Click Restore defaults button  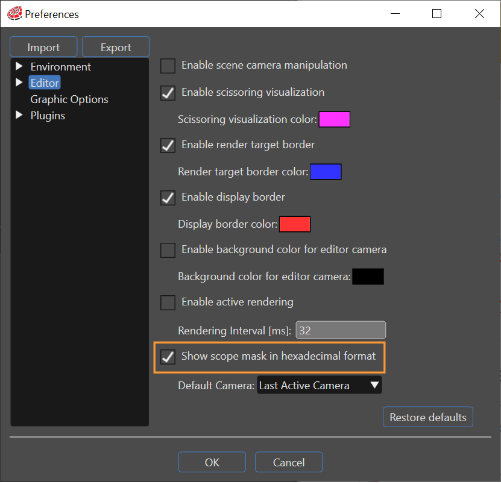click(428, 417)
